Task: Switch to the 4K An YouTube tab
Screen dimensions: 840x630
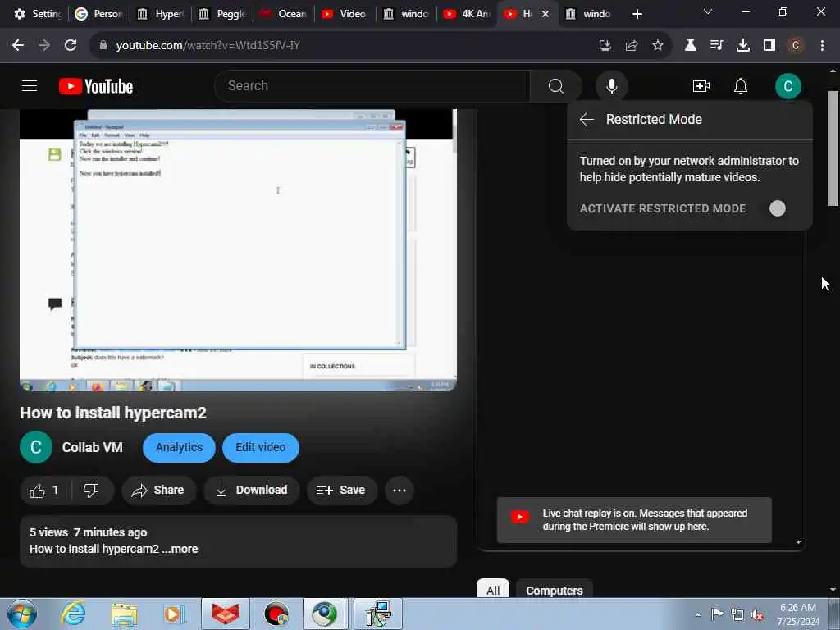Action: pos(467,14)
